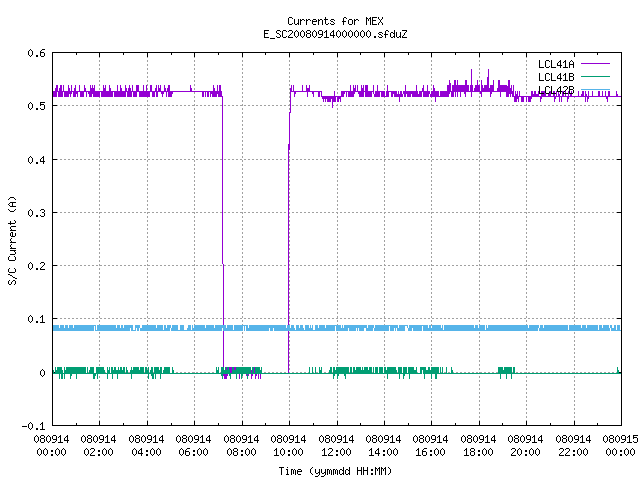Click the LCL41A legend label
Viewport: 640px width, 480px height.
click(556, 64)
